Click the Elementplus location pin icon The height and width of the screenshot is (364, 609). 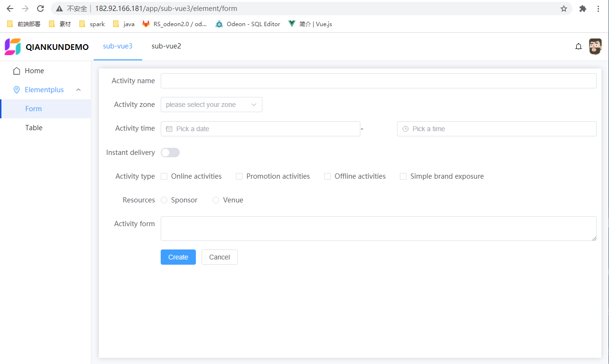(17, 90)
